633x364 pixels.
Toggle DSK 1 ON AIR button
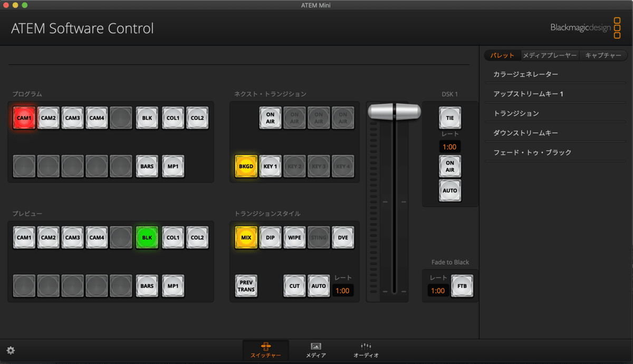(x=450, y=166)
